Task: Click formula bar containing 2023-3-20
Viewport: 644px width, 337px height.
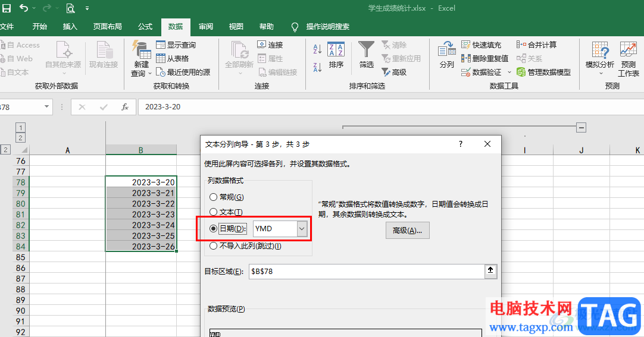Action: [x=390, y=107]
